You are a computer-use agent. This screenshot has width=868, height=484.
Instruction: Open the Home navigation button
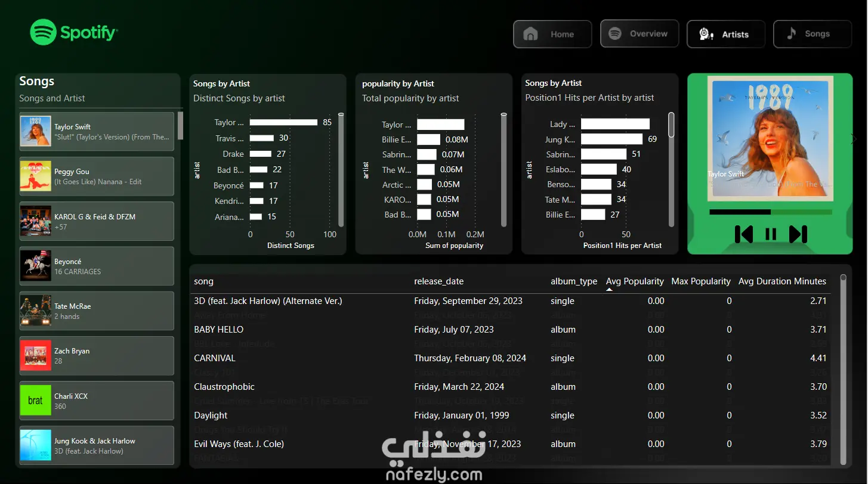click(x=552, y=34)
